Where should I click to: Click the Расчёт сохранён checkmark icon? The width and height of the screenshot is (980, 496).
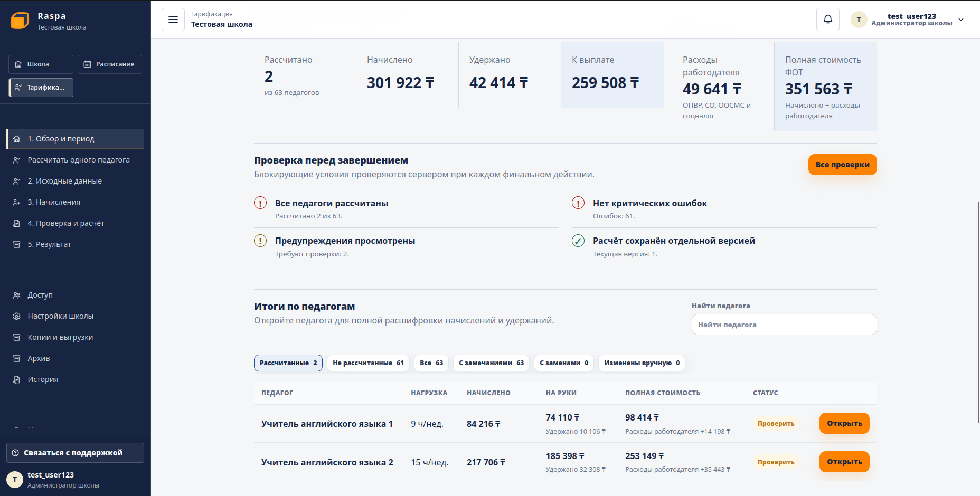point(578,241)
